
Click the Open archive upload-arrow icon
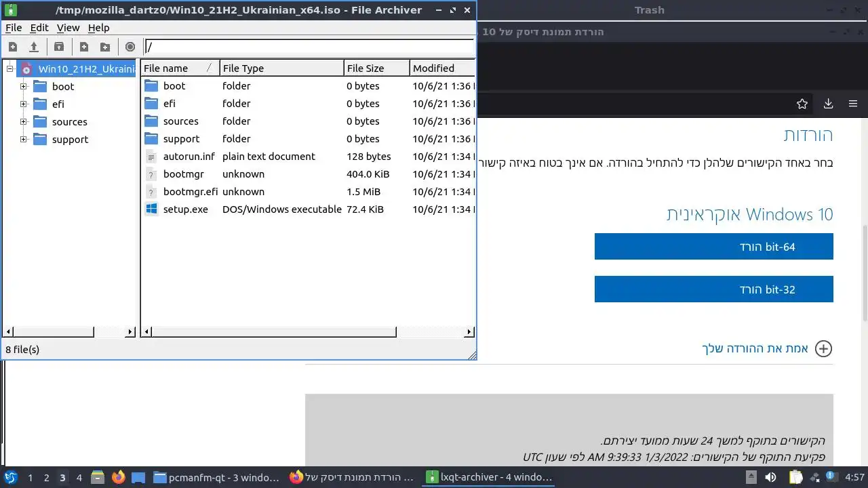pos(33,47)
